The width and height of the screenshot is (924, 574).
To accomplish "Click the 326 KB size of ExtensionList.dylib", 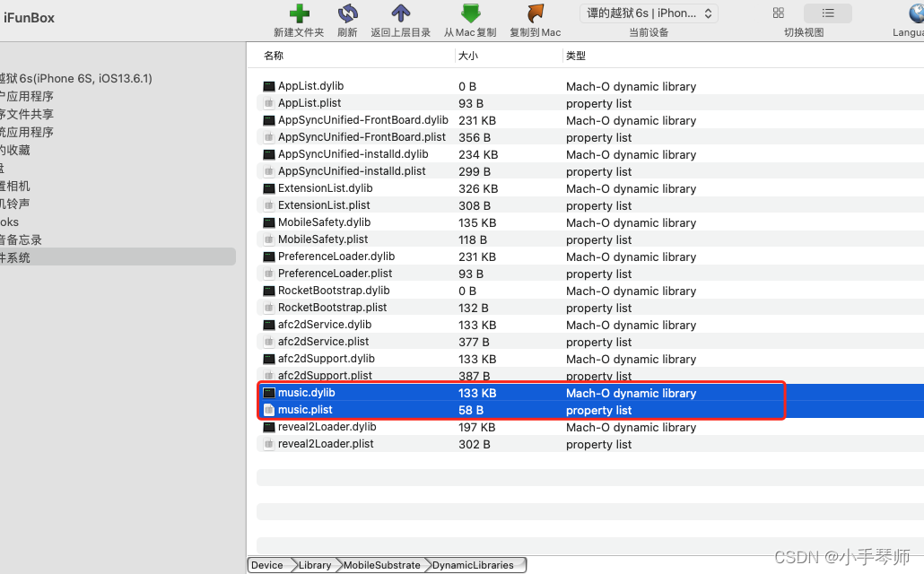I will pos(478,189).
